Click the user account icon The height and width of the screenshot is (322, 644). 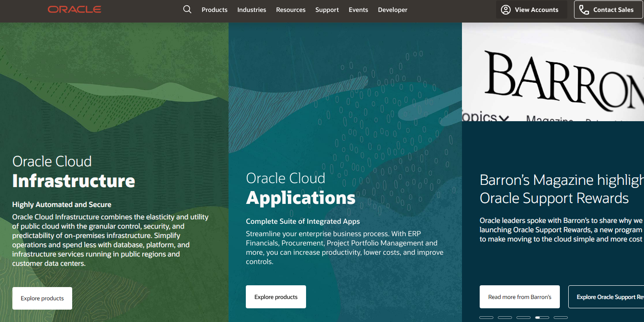click(x=506, y=10)
